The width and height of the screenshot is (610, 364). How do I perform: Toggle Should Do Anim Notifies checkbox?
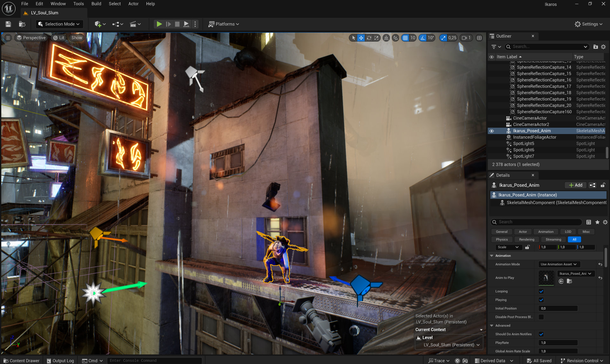point(541,334)
